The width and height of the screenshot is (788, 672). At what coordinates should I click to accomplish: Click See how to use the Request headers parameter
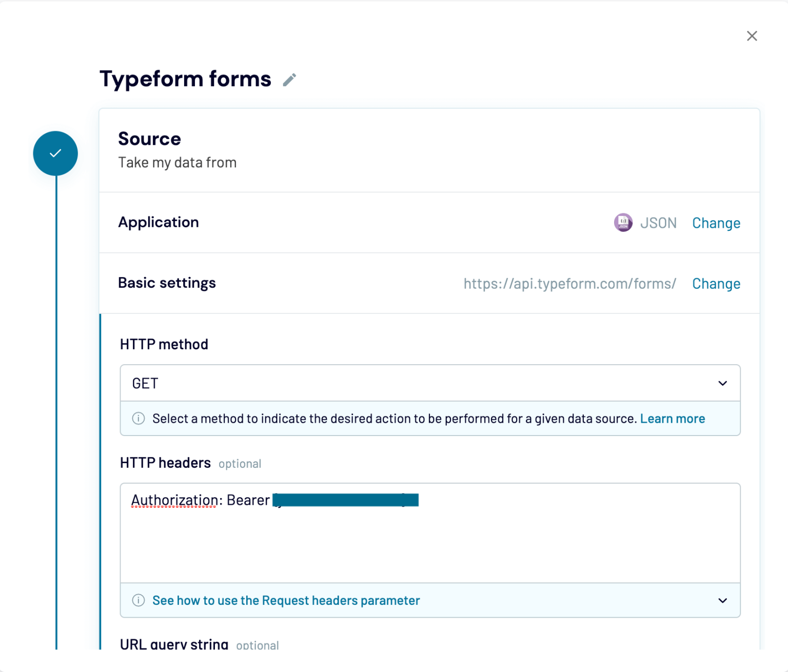pos(286,600)
